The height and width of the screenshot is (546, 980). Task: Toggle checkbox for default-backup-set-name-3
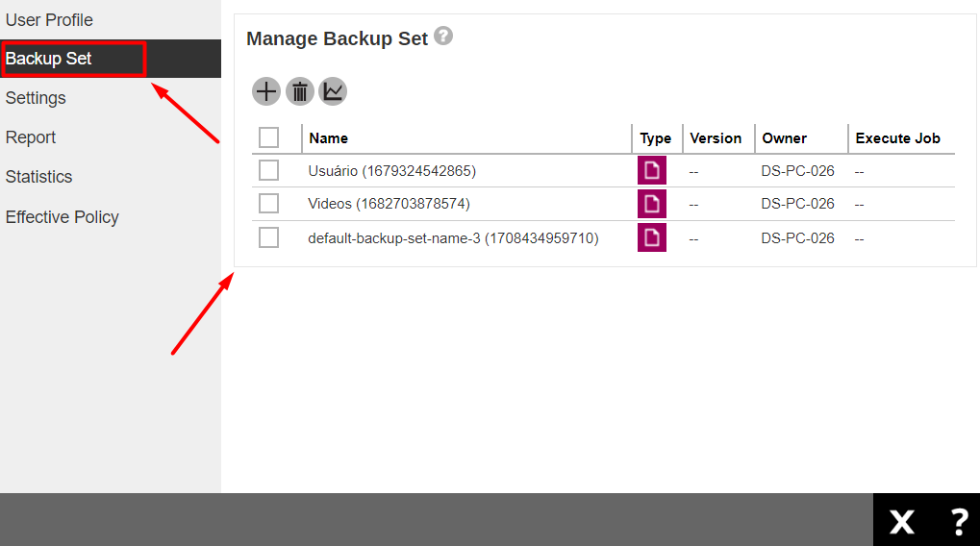269,237
